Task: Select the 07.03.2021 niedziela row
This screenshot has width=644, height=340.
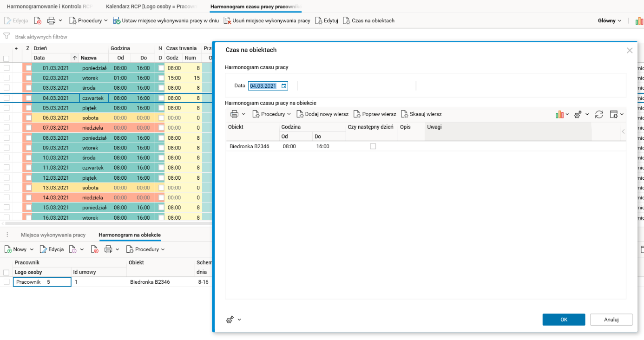Action: click(x=107, y=128)
